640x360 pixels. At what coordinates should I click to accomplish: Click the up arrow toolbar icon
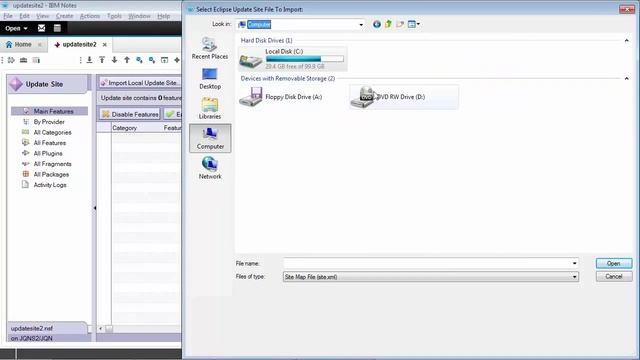pos(127,60)
